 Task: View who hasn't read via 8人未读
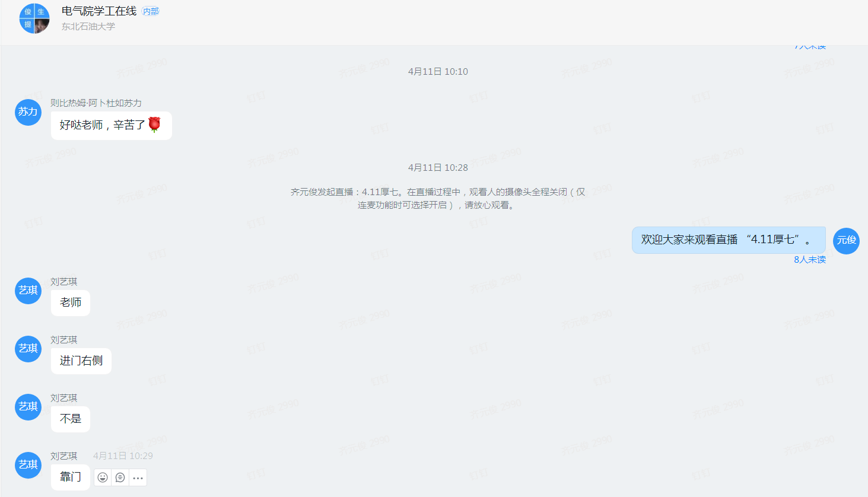[x=809, y=260]
